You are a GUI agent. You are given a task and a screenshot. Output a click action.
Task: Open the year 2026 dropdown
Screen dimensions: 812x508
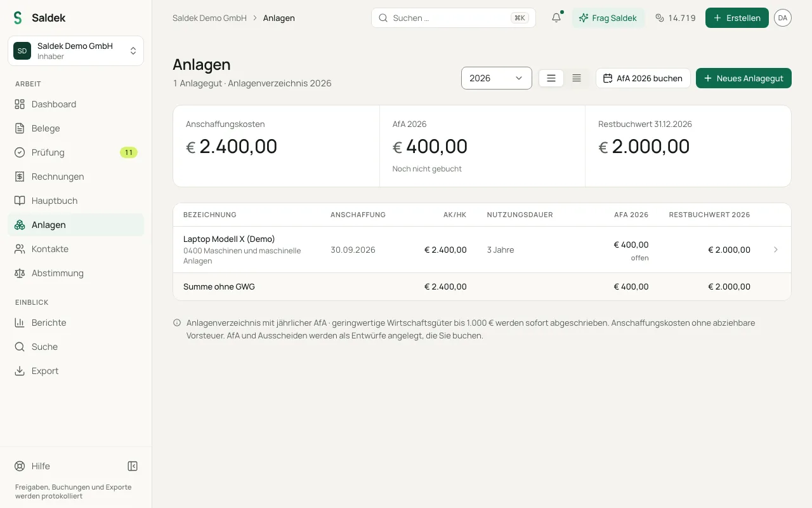497,78
